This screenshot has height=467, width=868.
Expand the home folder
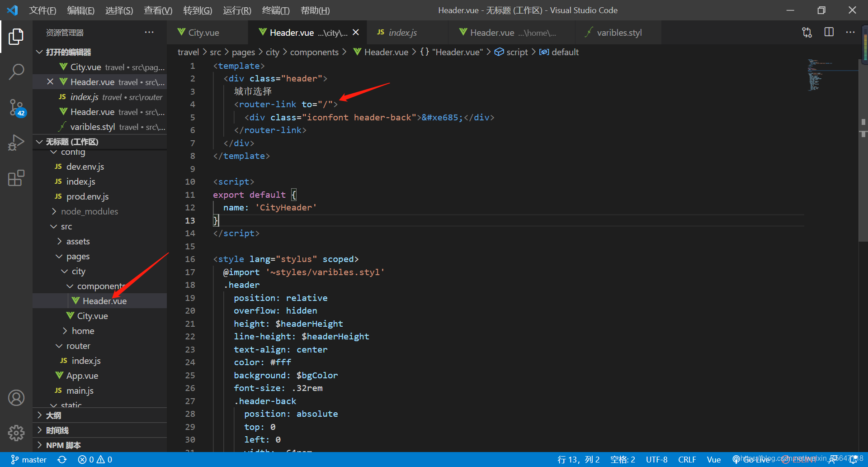[100, 331]
